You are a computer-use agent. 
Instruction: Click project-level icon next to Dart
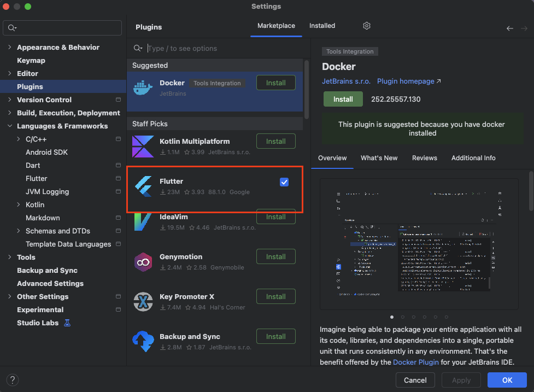118,165
